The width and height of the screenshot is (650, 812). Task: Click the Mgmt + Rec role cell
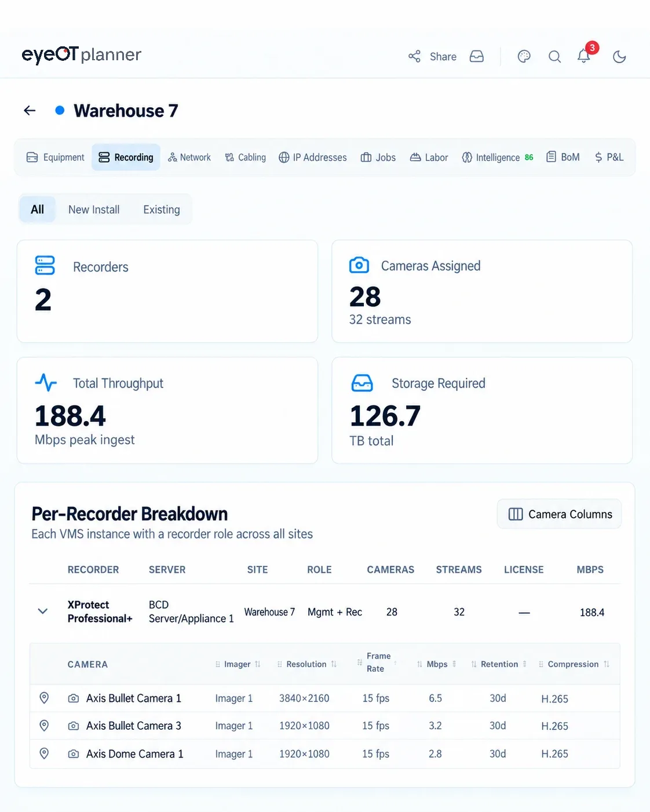[x=335, y=612]
